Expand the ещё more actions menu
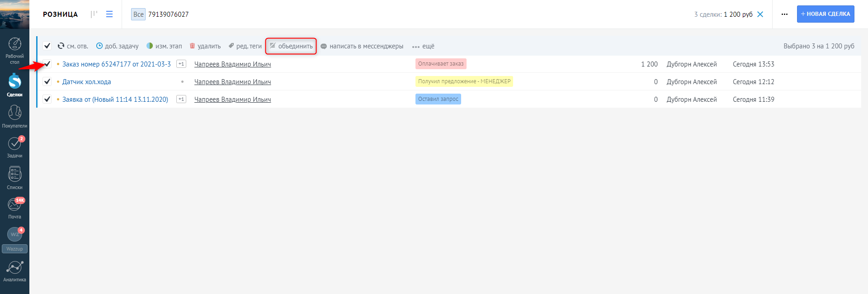This screenshot has height=294, width=868. pyautogui.click(x=423, y=46)
